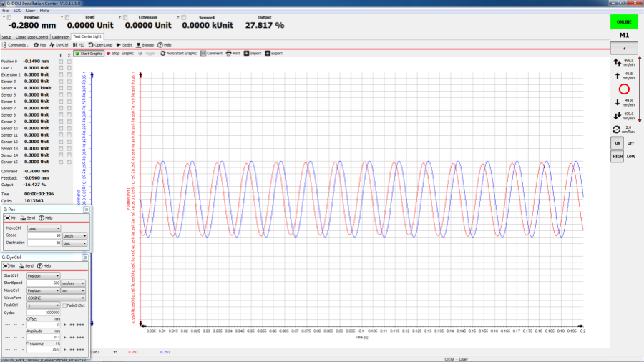The width and height of the screenshot is (644, 362).
Task: Click the Frequency value field
Action: pos(43,350)
